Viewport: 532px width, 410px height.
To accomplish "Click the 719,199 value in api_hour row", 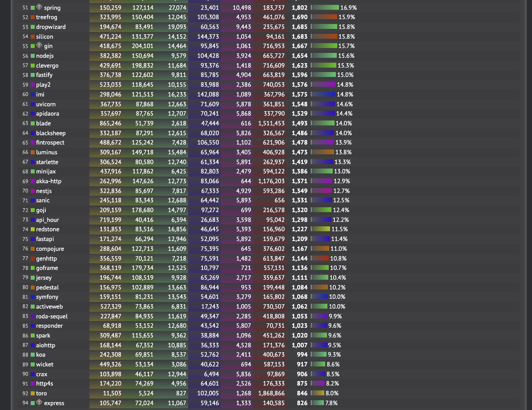I will (110, 220).
